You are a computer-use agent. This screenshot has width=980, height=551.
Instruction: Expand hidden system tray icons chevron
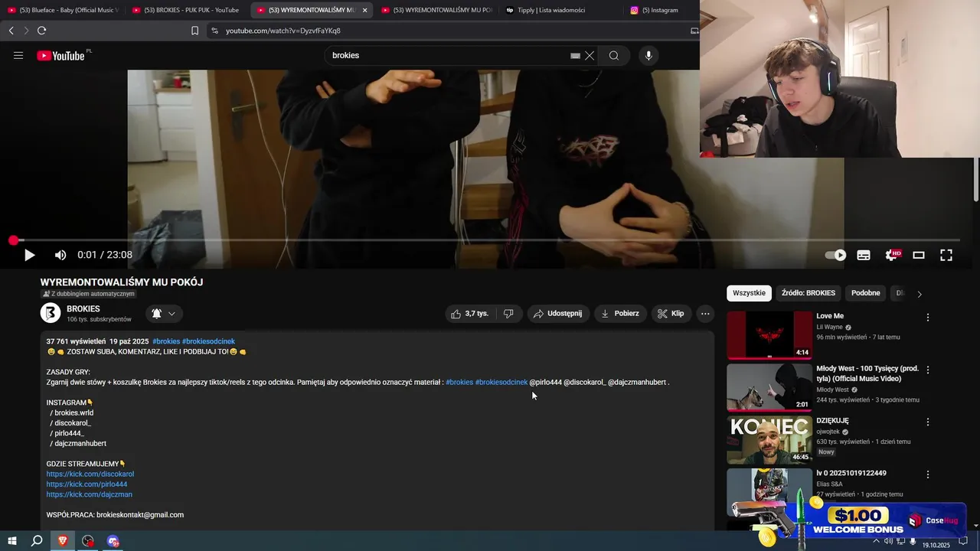click(x=876, y=541)
